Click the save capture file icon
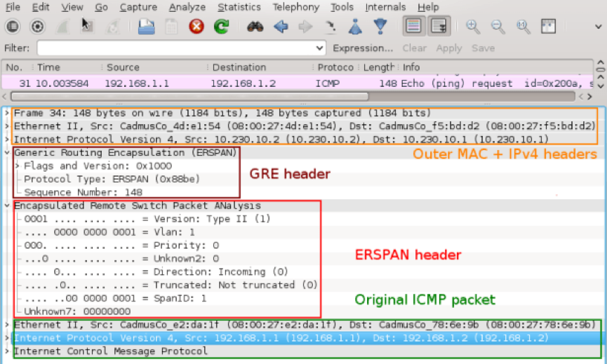This screenshot has width=607, height=364. coord(146,27)
